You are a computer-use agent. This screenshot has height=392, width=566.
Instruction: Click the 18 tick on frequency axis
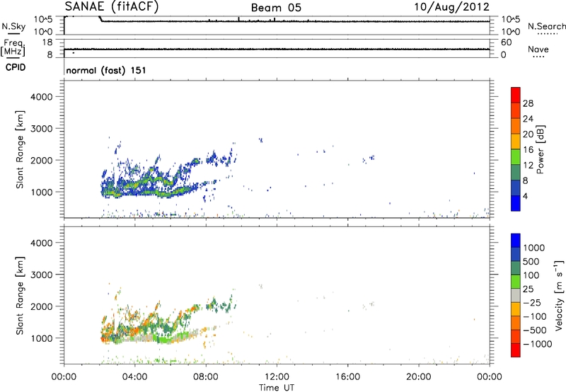[47, 42]
